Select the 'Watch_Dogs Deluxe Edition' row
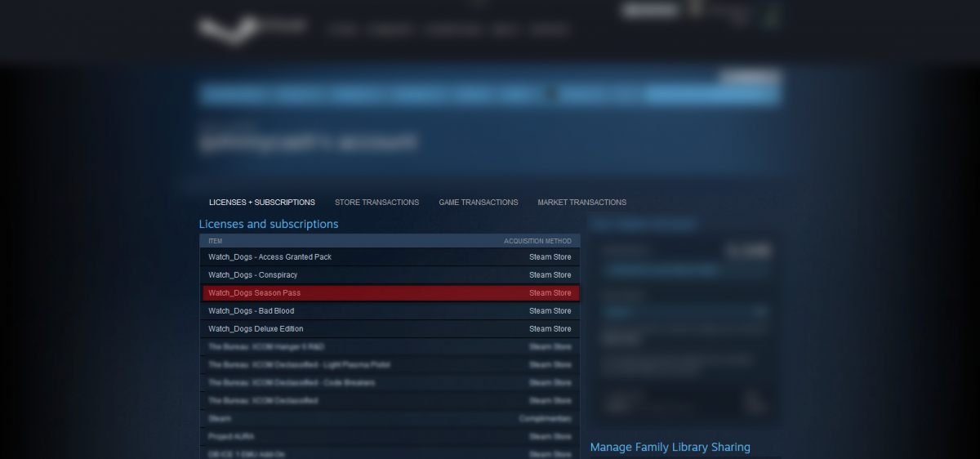 [390, 329]
